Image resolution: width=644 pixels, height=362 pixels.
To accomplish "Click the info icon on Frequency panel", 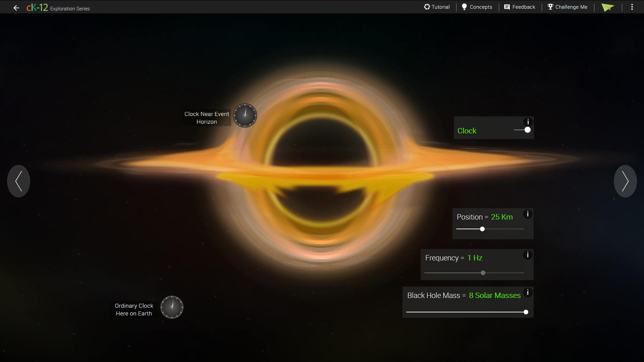I will click(x=528, y=255).
